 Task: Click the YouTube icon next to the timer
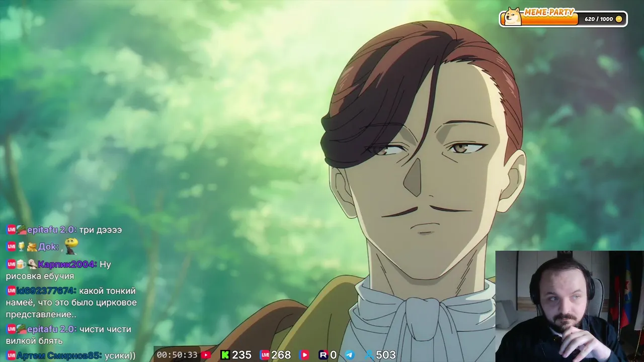206,355
